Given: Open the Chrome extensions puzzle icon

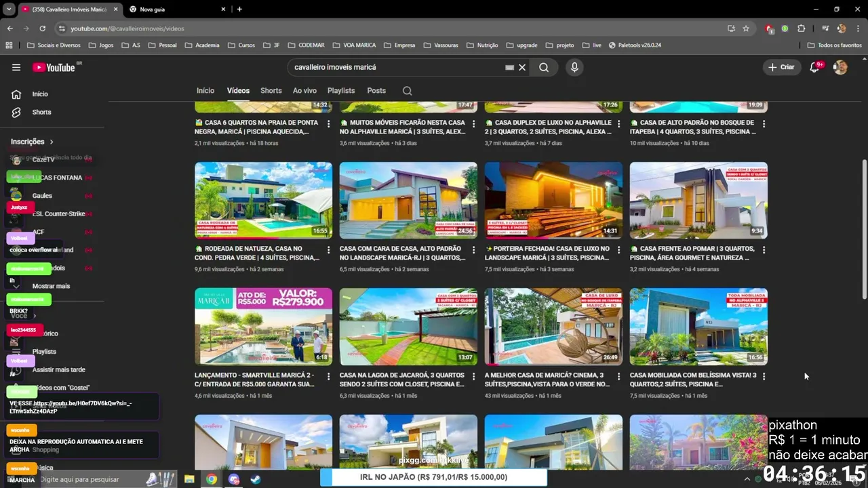Looking at the screenshot, I should 801,28.
